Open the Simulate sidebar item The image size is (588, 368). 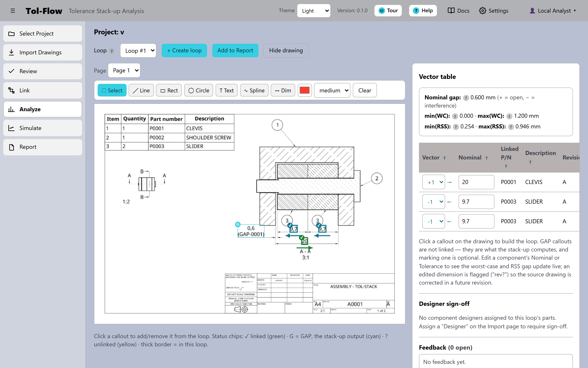pyautogui.click(x=42, y=128)
